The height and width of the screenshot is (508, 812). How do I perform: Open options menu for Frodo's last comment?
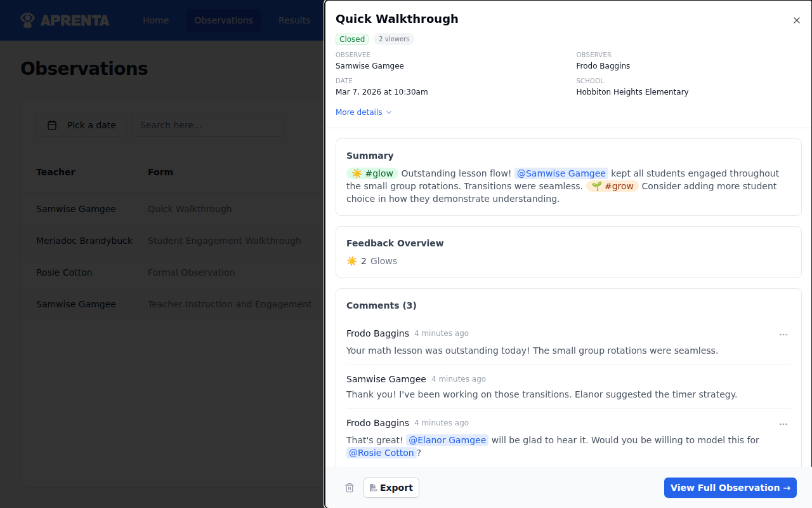[x=783, y=424]
